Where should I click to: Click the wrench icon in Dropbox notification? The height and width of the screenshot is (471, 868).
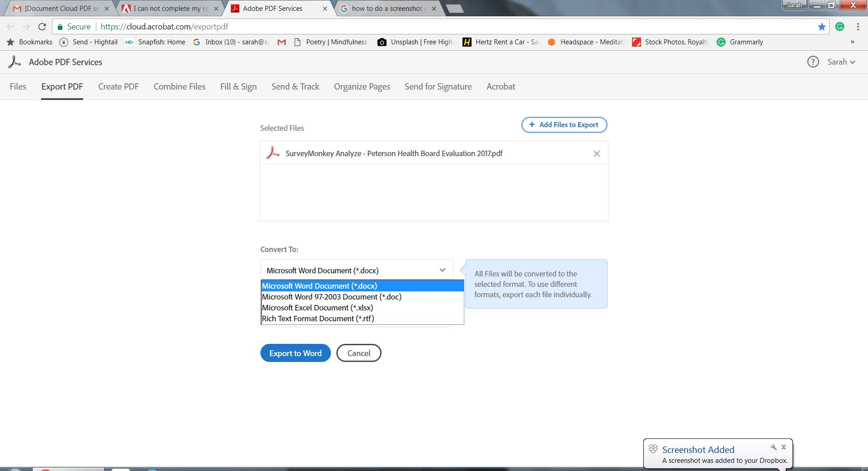tap(774, 447)
